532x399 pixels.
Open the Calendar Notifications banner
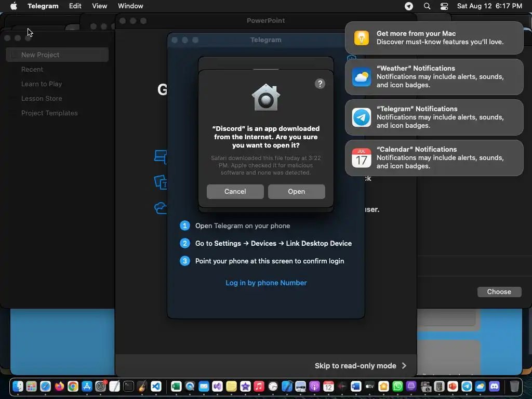[434, 158]
